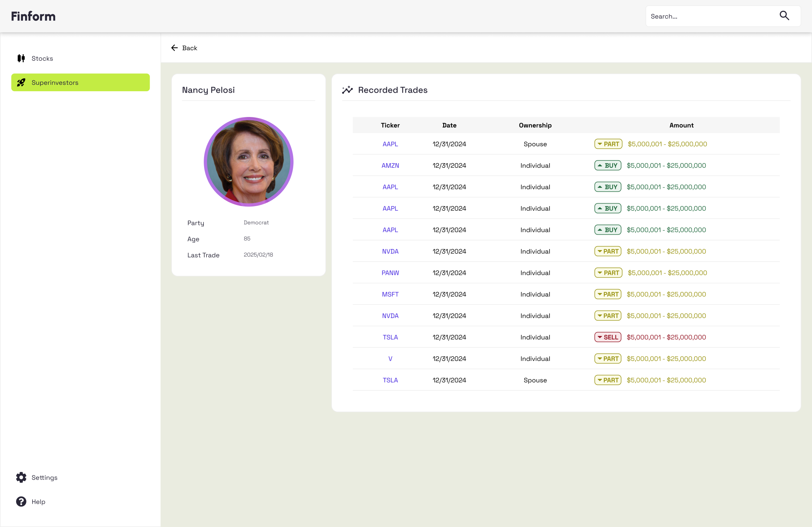Screen dimensions: 812x527
Task: Open the Help page
Action: tap(81, 502)
